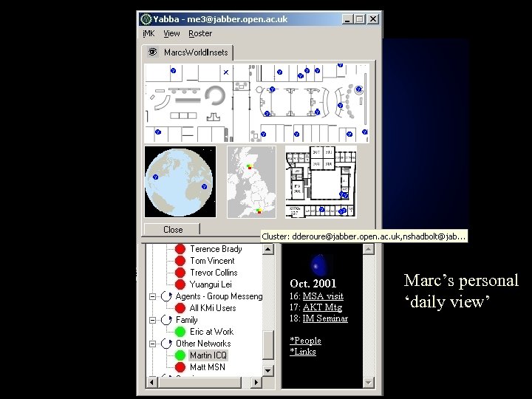Open the View menu
Viewport: 532px width, 399px height.
point(171,33)
